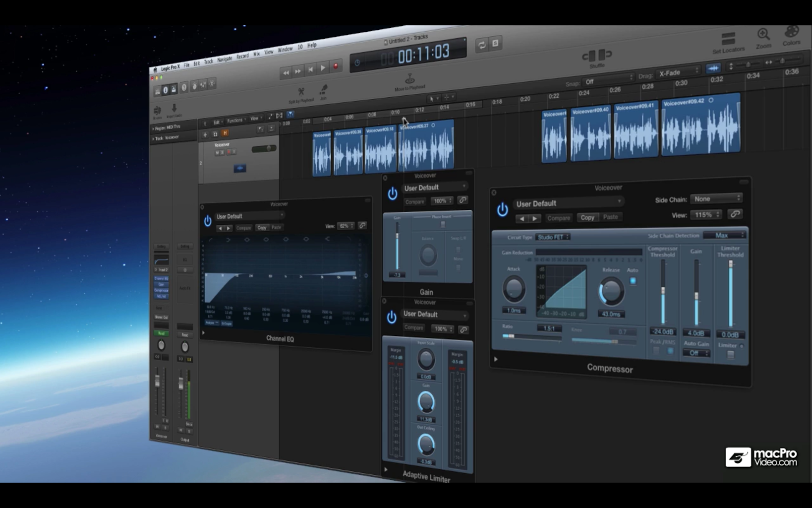Toggle the Limiter checkbox in Compressor
Viewport: 812px width, 508px height.
[x=731, y=355]
